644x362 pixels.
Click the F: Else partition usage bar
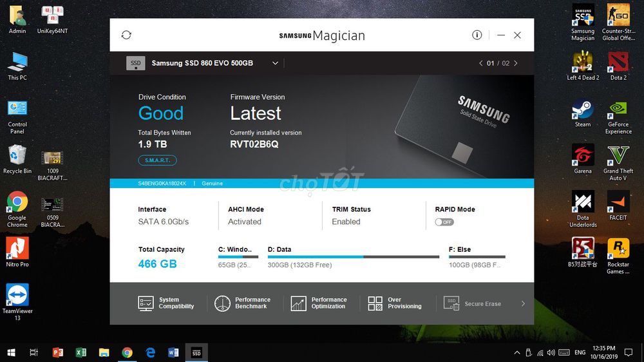(x=477, y=257)
